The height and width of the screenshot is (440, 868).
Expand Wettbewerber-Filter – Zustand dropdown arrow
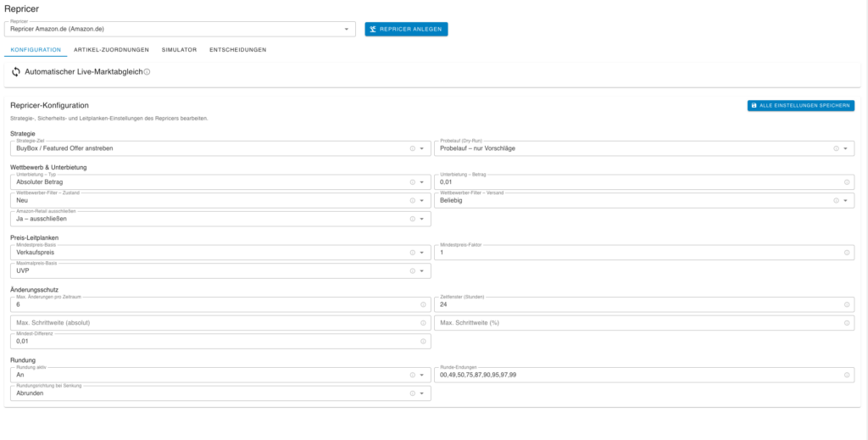[422, 200]
